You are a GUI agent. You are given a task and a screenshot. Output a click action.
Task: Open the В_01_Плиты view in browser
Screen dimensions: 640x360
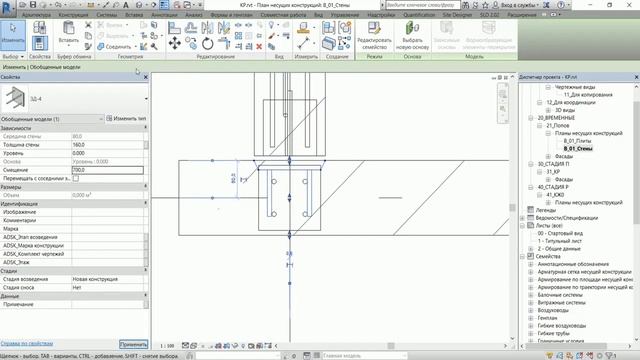tap(577, 141)
